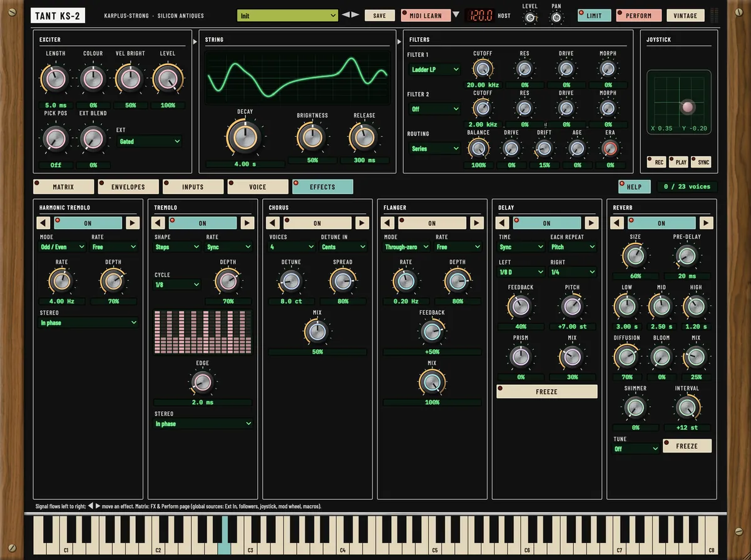Open Reverb TUNE Off dropdown
Screen dimensions: 751x560
click(x=636, y=449)
